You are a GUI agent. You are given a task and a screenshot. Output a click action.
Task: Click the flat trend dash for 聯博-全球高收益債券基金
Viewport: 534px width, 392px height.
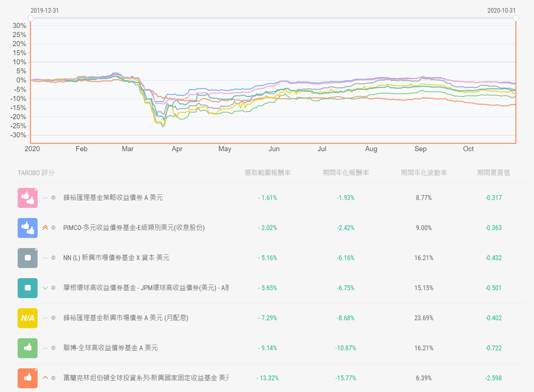45,348
